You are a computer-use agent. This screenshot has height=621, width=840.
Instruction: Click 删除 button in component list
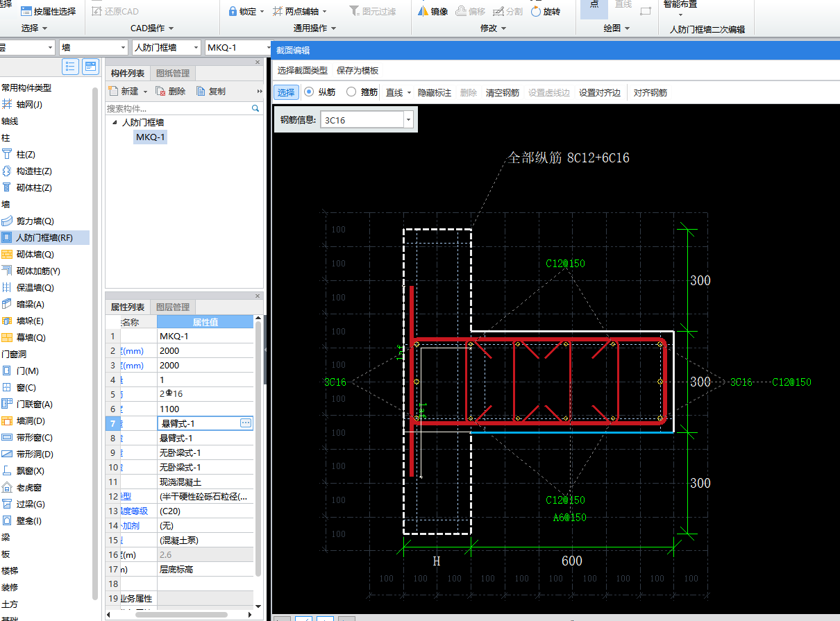coord(171,92)
